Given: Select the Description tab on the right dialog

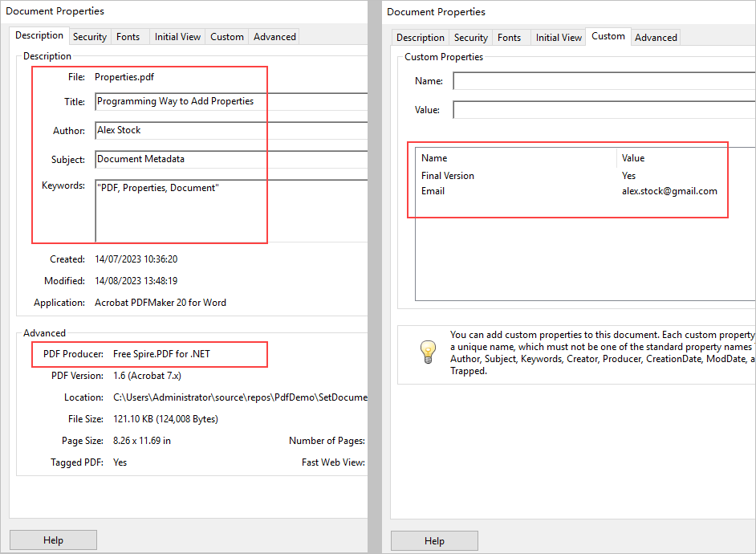Looking at the screenshot, I should click(419, 37).
